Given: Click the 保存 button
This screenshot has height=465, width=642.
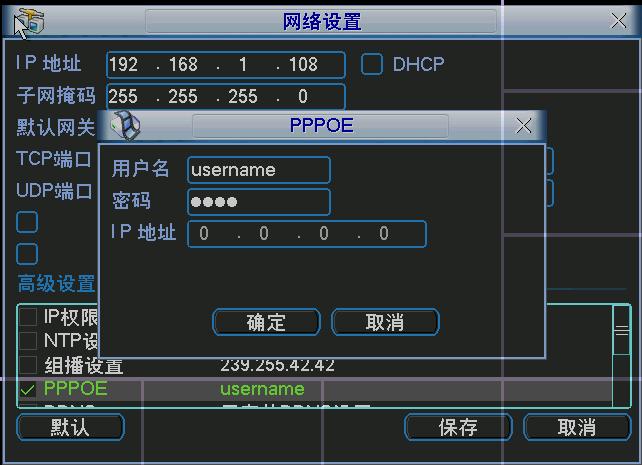Looking at the screenshot, I should (x=458, y=427).
